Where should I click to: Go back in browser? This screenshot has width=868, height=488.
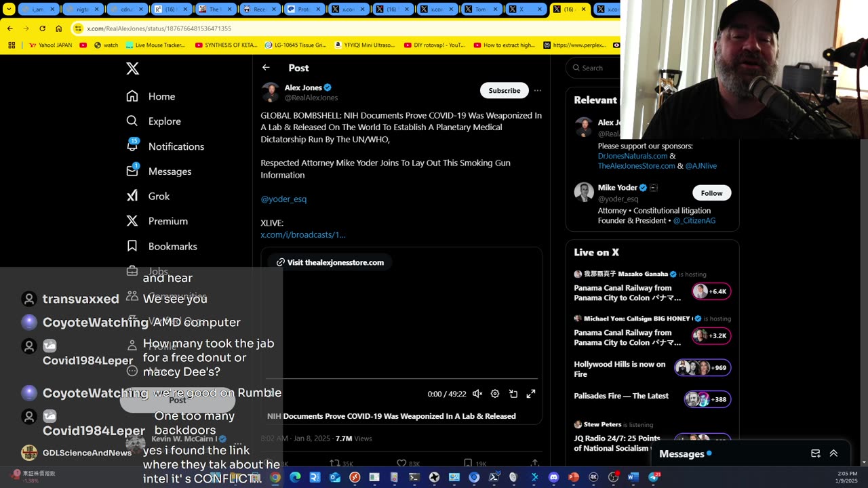(x=10, y=28)
